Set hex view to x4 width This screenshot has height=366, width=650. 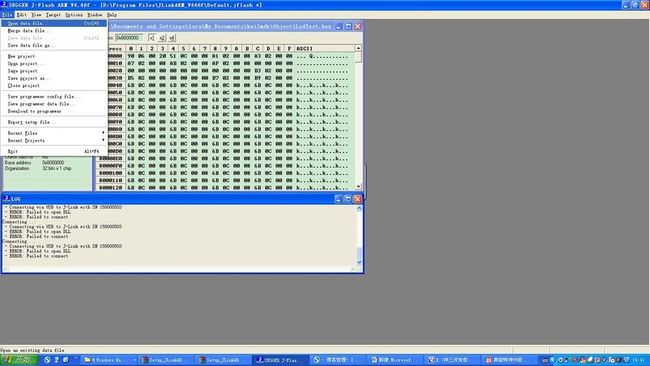pyautogui.click(x=172, y=38)
